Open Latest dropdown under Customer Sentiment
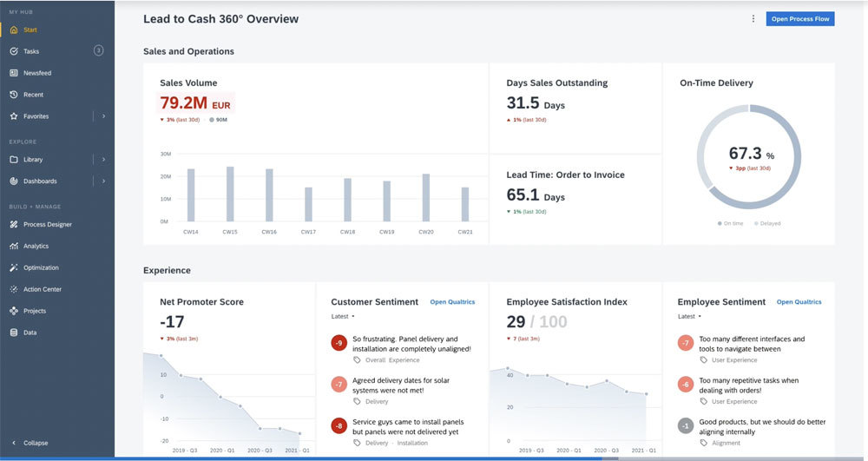The height and width of the screenshot is (461, 868). pyautogui.click(x=343, y=316)
